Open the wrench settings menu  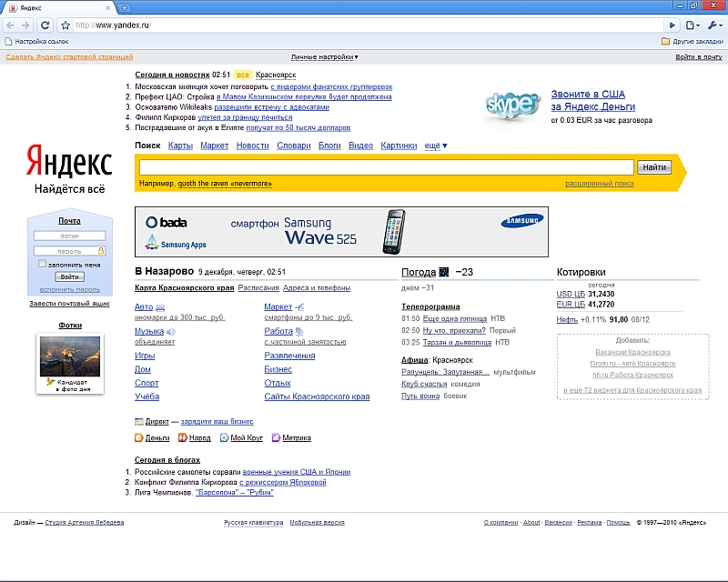[714, 25]
